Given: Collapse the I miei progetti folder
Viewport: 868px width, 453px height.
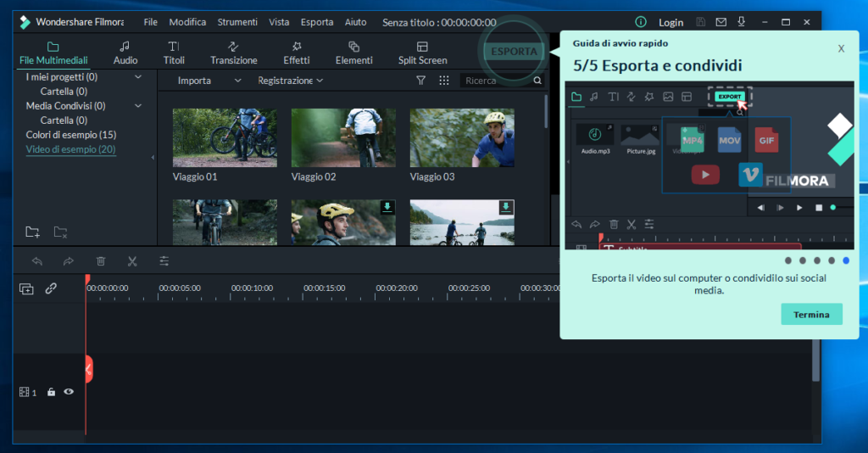Looking at the screenshot, I should [x=138, y=77].
